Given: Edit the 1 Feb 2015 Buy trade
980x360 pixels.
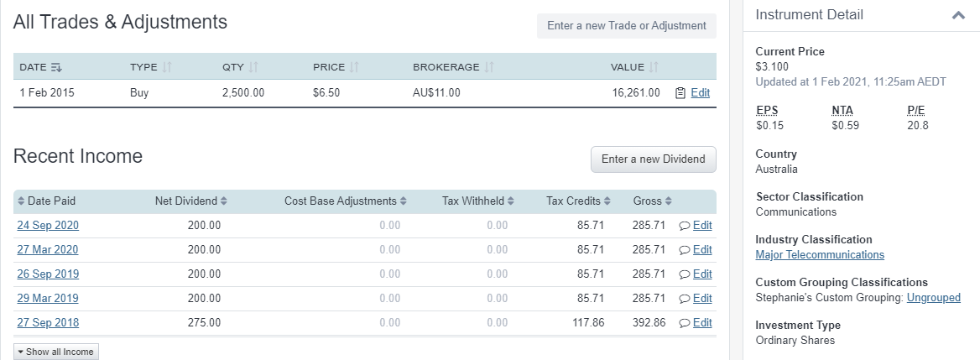Looking at the screenshot, I should (x=700, y=92).
